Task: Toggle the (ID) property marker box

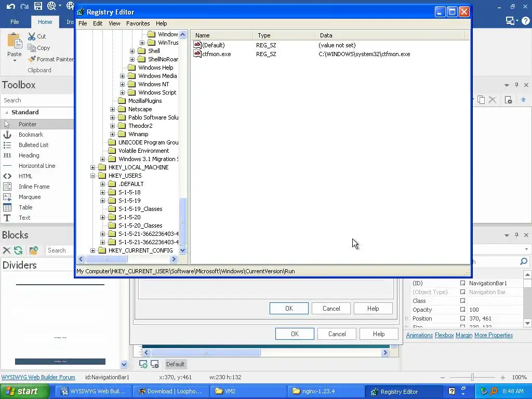Action: 462,283
